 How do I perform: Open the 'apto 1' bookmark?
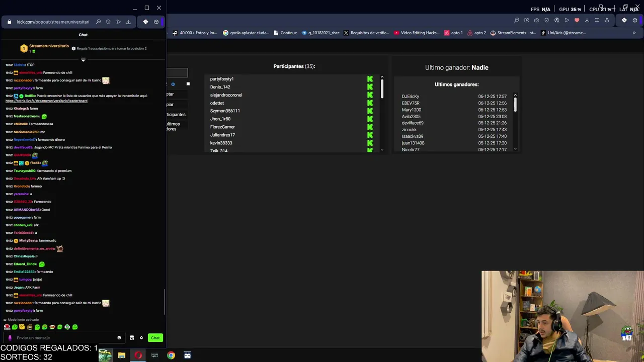(453, 33)
